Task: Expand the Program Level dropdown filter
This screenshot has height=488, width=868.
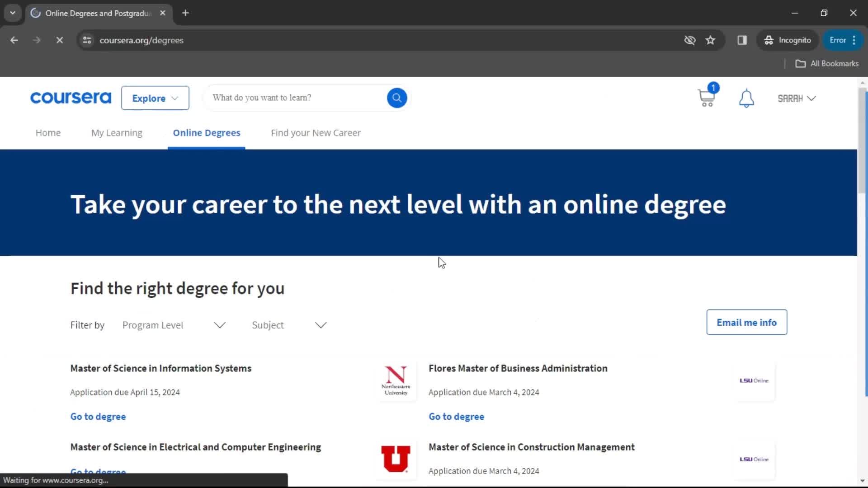Action: point(174,325)
